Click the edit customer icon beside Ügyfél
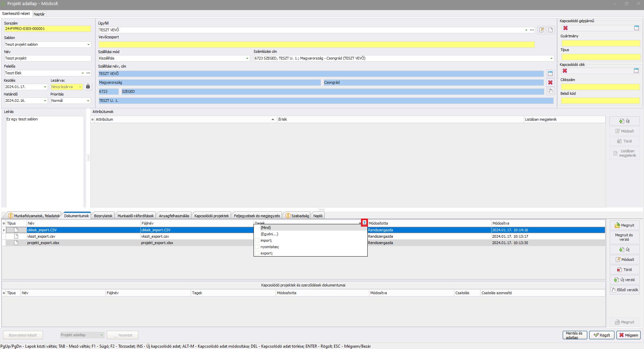 tap(541, 30)
